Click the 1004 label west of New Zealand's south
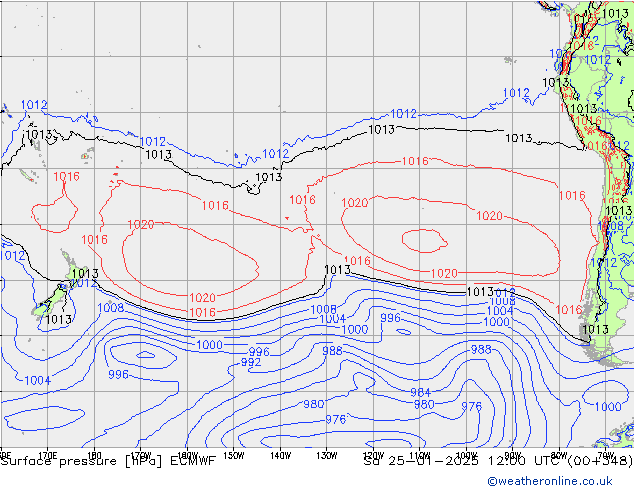This screenshot has width=634, height=490. point(38,381)
